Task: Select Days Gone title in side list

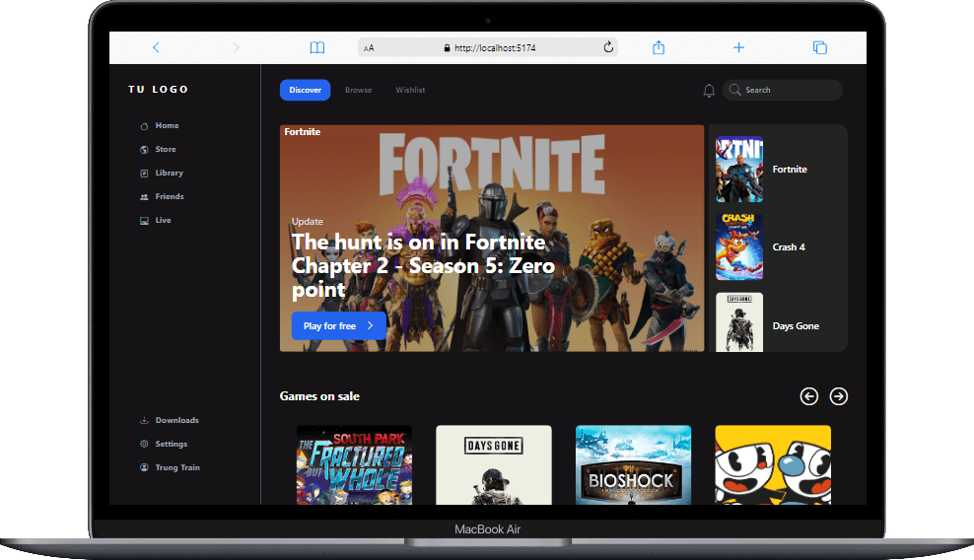Action: 796,326
